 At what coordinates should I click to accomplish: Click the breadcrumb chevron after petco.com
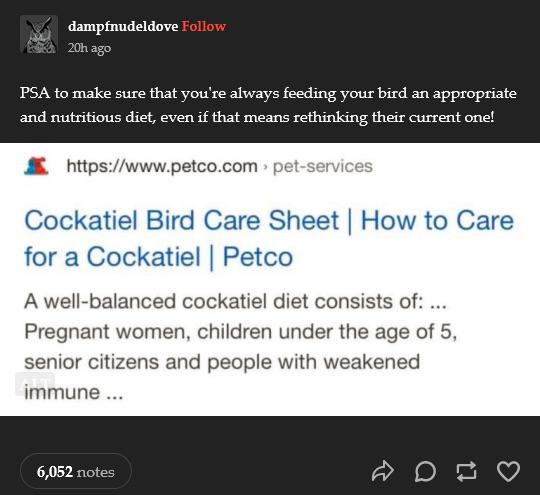pyautogui.click(x=265, y=167)
